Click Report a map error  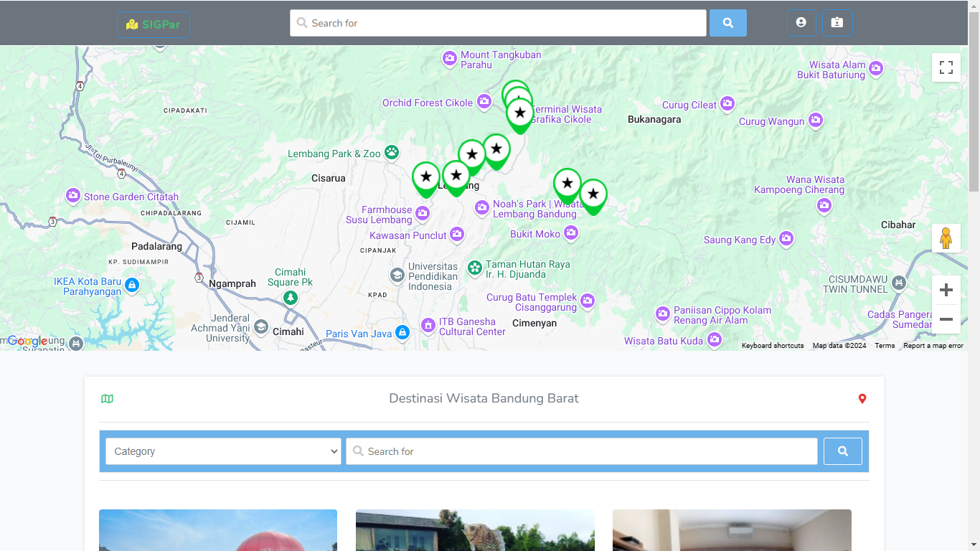tap(933, 345)
